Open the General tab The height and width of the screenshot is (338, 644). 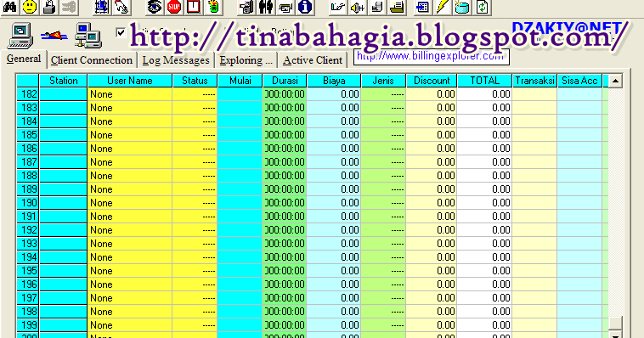click(24, 59)
